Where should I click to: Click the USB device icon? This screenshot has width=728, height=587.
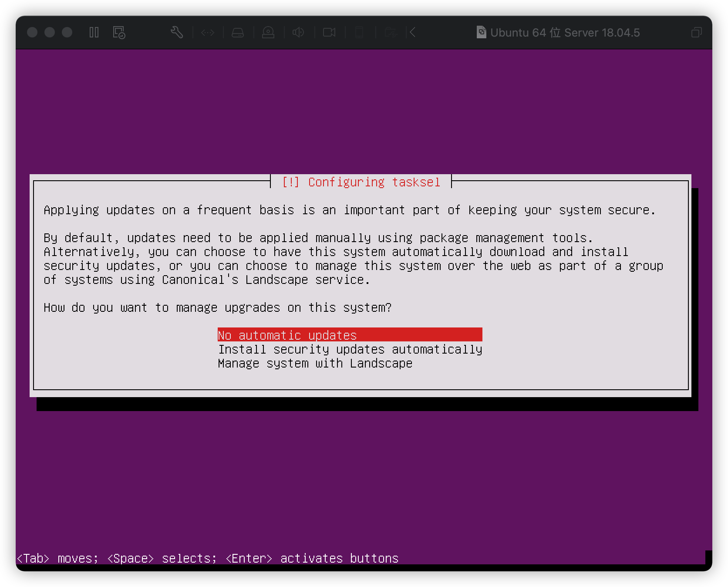359,32
